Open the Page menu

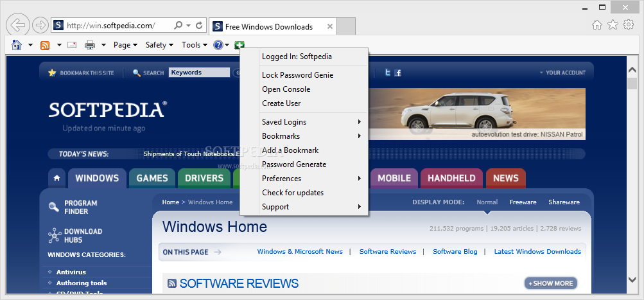point(125,45)
